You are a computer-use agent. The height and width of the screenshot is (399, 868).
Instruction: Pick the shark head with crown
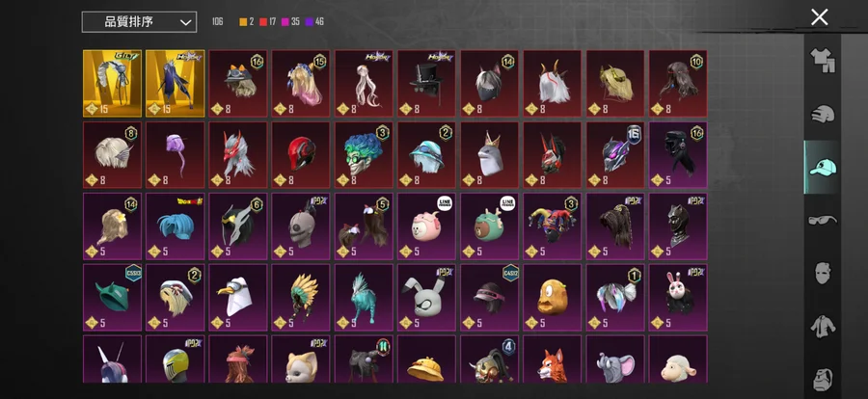tap(489, 155)
